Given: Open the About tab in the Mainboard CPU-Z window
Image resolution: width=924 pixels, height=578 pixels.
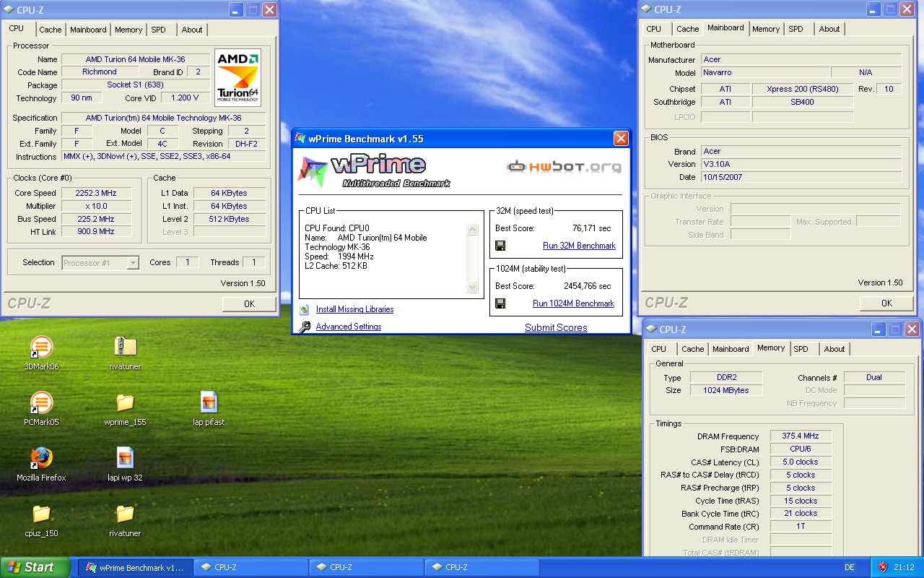Looking at the screenshot, I should (829, 29).
